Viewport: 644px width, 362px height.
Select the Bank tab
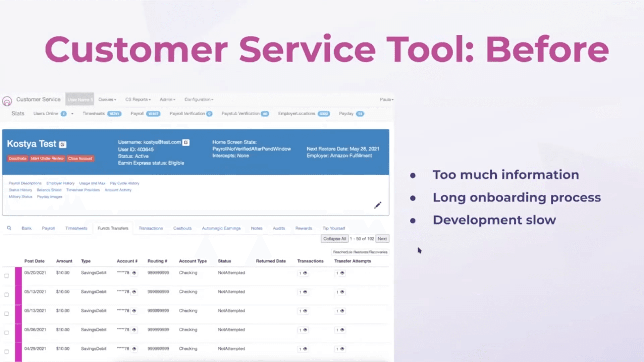click(26, 228)
